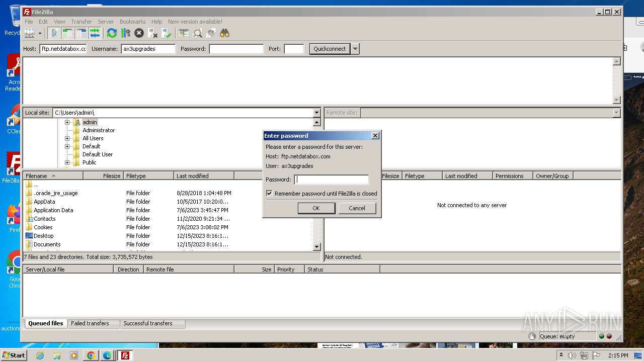Viewport: 644px width, 362px height.
Task: Open the Windows Start menu
Action: point(14,355)
